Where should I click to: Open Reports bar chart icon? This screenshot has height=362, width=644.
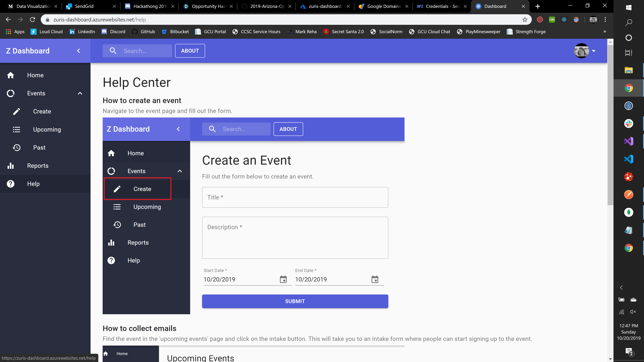11,166
